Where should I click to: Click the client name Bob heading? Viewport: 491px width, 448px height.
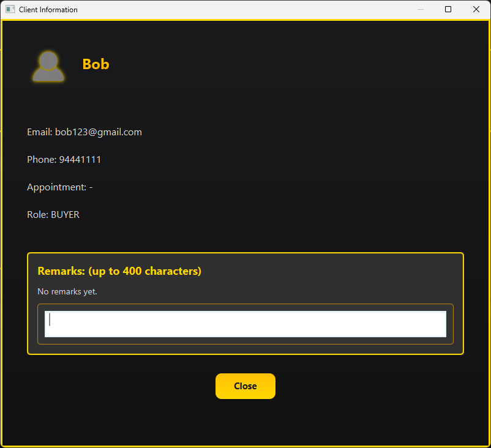pos(96,64)
